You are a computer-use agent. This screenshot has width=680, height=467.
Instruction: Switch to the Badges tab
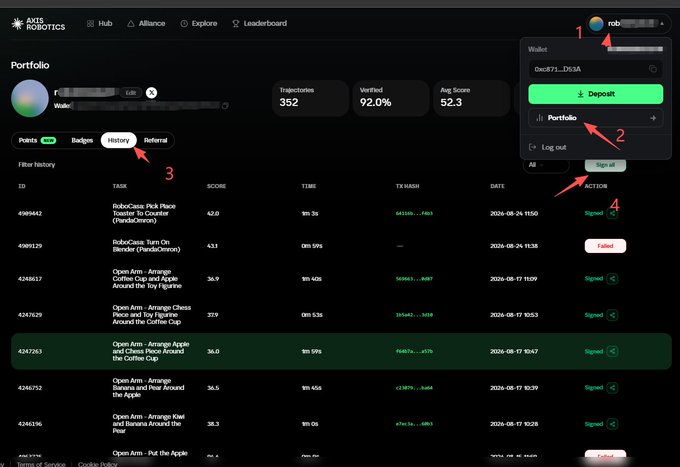[82, 140]
